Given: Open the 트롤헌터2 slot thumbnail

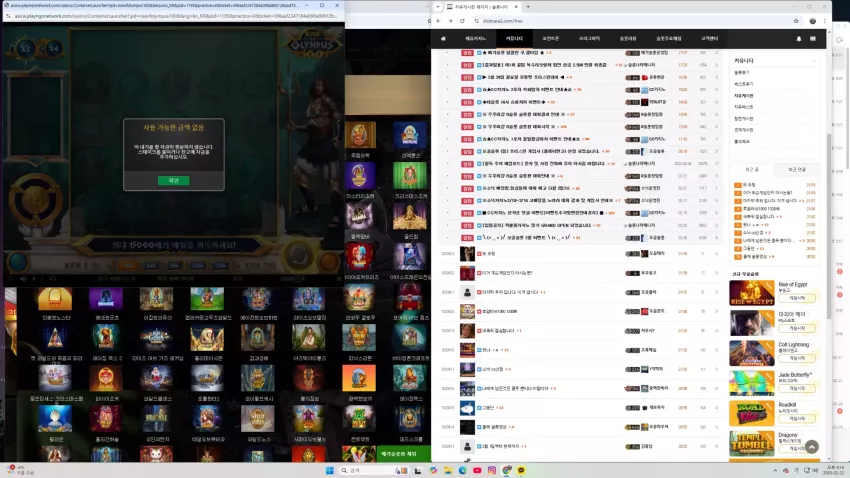Looking at the screenshot, I should 207,378.
